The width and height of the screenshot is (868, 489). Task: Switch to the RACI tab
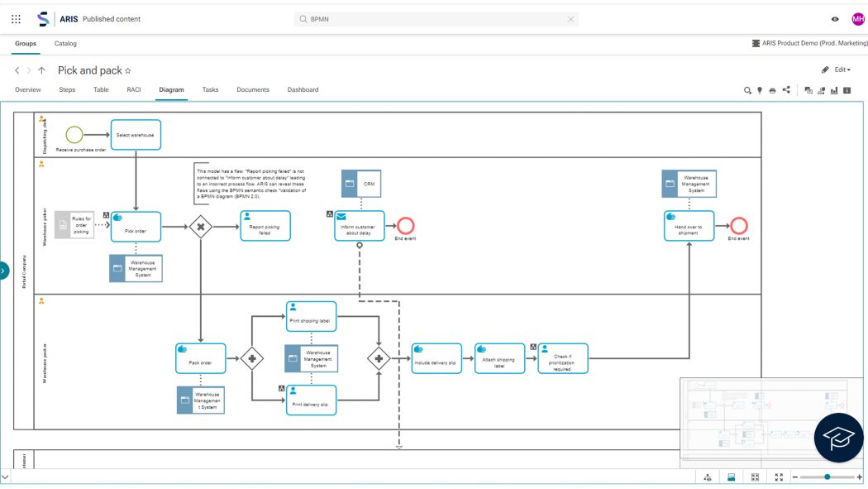(x=132, y=89)
